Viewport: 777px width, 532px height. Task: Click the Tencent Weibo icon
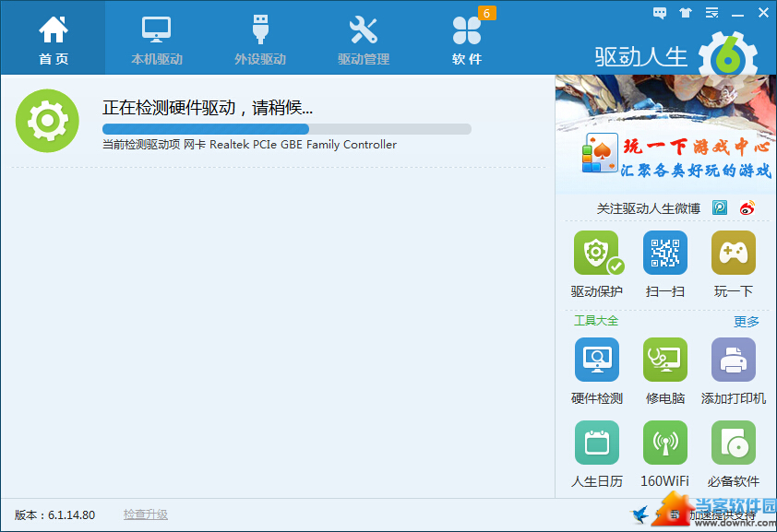[x=720, y=208]
